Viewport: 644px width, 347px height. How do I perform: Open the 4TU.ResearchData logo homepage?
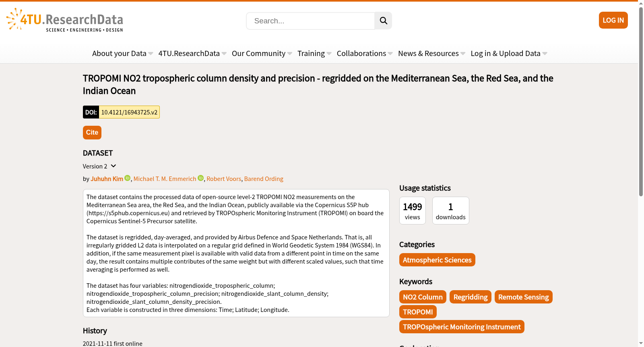coord(65,20)
